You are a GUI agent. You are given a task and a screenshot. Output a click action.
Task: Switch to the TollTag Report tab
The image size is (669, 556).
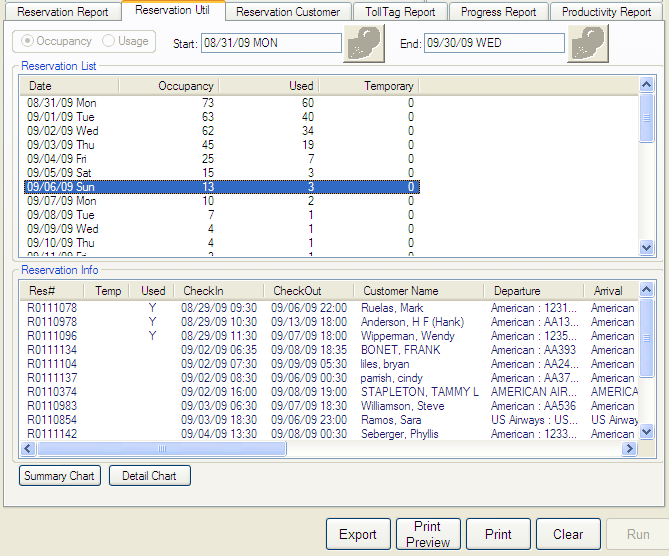[x=400, y=12]
